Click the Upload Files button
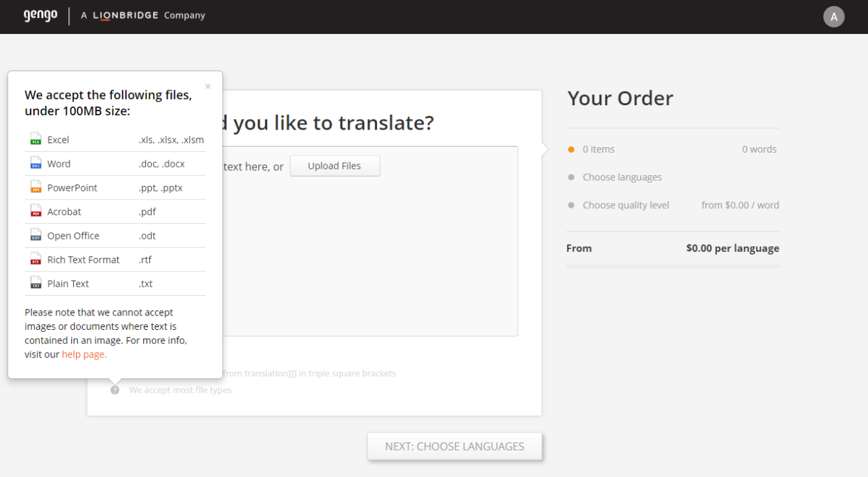This screenshot has width=868, height=477. click(x=334, y=166)
